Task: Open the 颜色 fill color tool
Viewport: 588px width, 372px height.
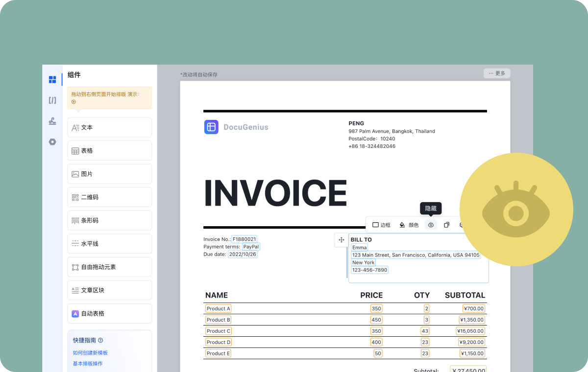Action: (409, 225)
